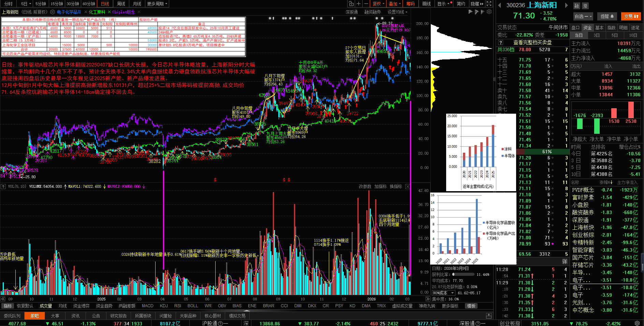Click the profit ratio progress bar
Viewport: 644px width, 326px height.
pyautogui.click(x=464, y=274)
